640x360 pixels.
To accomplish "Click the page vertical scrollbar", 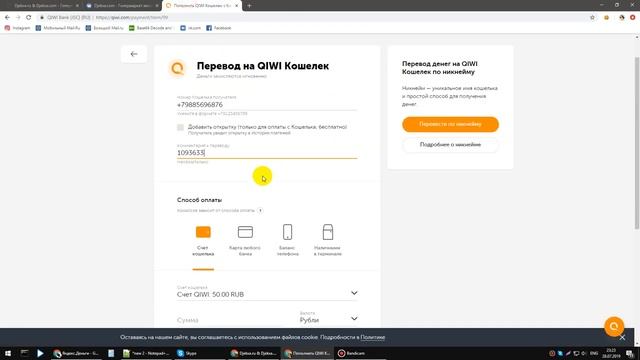I will (637, 143).
